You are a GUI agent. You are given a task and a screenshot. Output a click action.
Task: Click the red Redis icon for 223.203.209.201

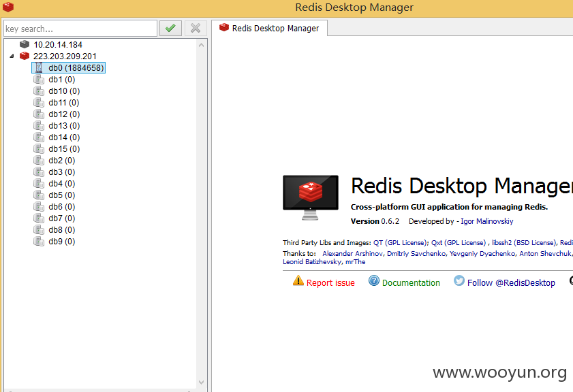25,56
